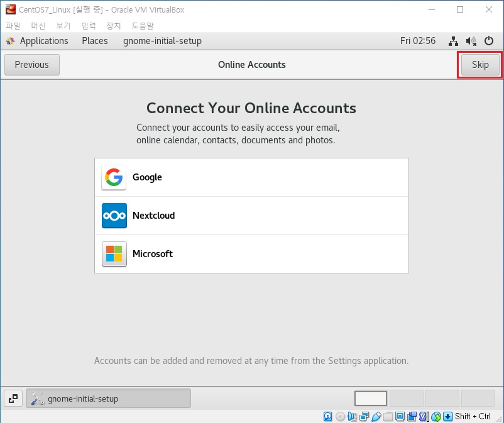Switch to the third workspace
Screen dimensions: 504x423
(442, 398)
